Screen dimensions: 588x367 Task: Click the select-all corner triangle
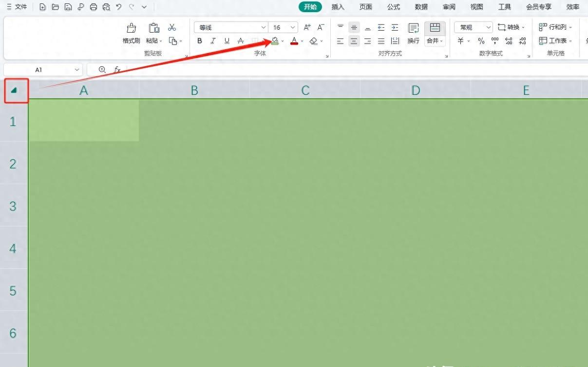(x=14, y=90)
